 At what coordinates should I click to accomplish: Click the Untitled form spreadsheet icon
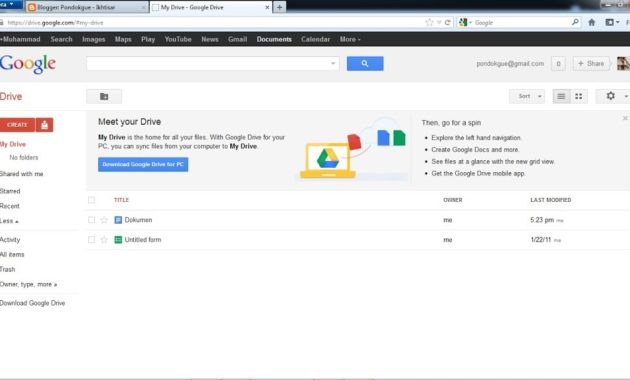tap(118, 240)
